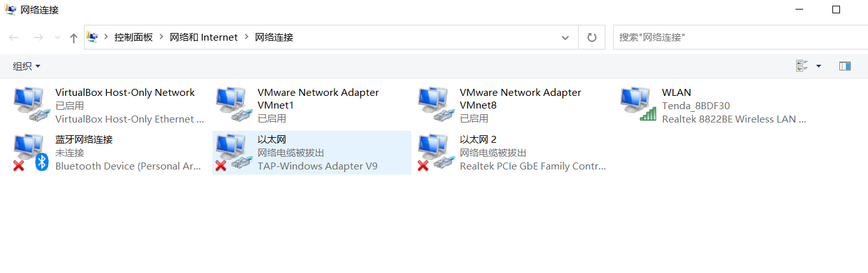This screenshot has width=868, height=273.
Task: Click the back navigation arrow
Action: click(x=14, y=38)
